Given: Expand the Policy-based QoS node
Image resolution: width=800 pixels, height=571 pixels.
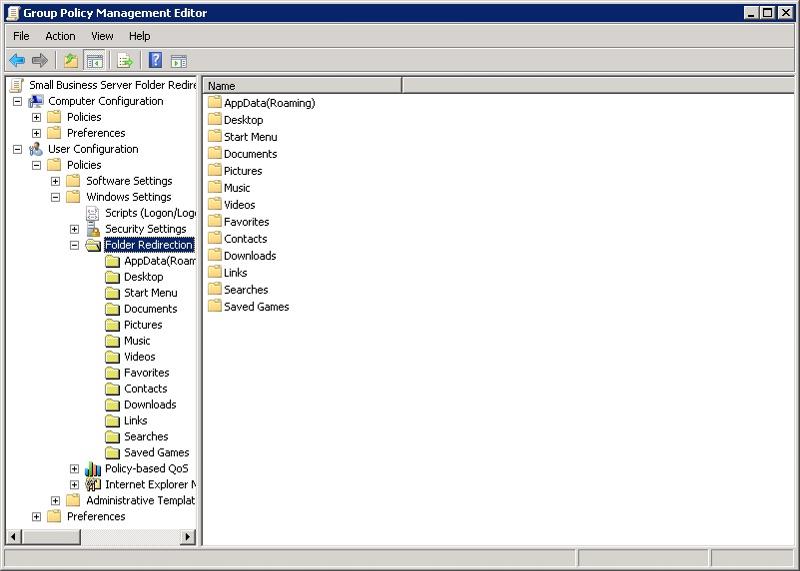Looking at the screenshot, I should [74, 468].
